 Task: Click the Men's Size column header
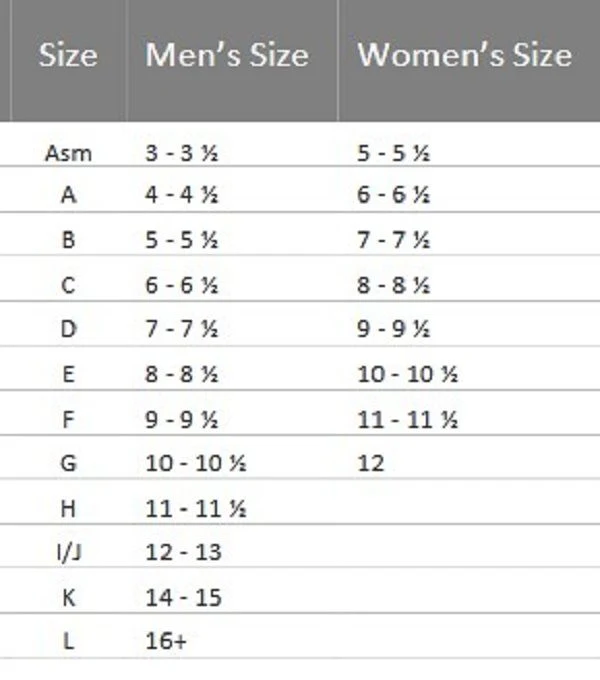pos(227,55)
